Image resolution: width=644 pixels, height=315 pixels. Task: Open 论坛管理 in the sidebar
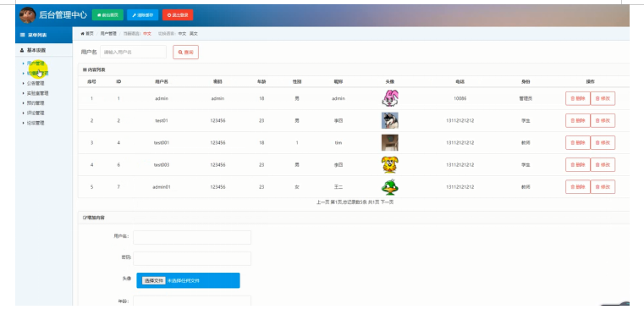pyautogui.click(x=36, y=123)
